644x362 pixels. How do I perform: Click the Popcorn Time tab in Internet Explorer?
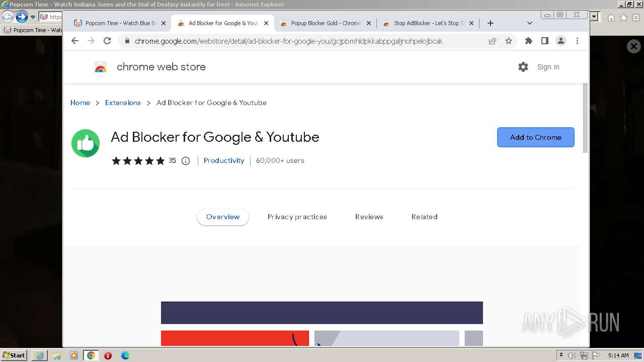point(32,30)
